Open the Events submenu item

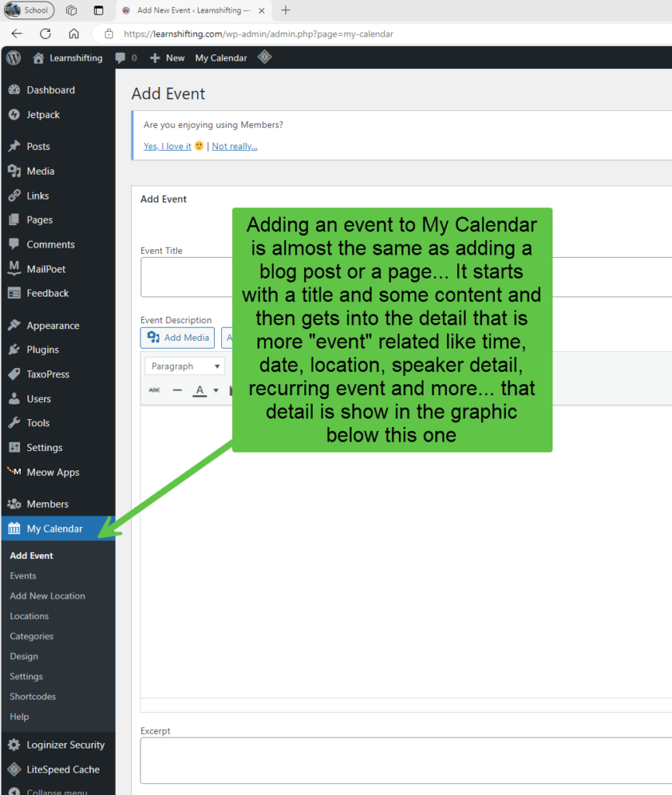[x=23, y=576]
